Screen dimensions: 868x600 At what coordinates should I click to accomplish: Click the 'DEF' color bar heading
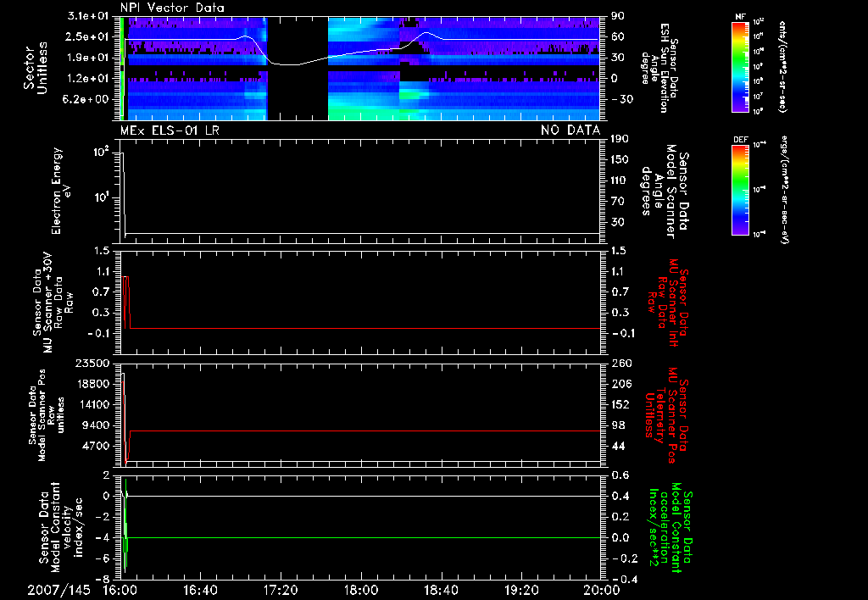(x=741, y=140)
